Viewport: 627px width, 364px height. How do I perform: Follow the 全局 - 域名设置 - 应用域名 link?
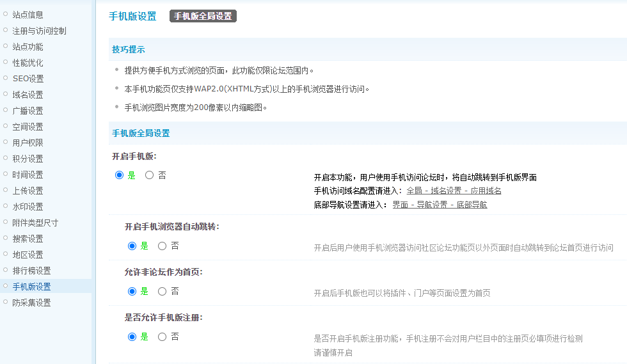tap(454, 191)
